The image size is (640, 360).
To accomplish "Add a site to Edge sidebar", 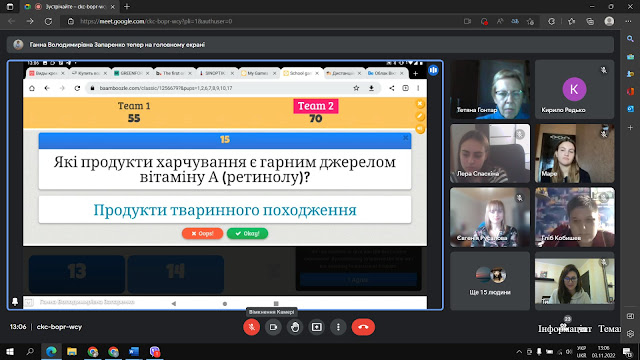I will [630, 128].
